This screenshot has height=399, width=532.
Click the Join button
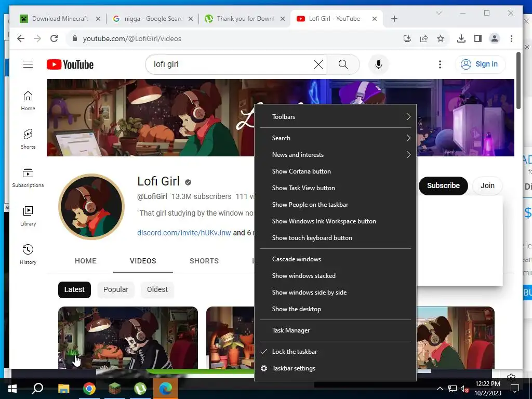coord(487,185)
